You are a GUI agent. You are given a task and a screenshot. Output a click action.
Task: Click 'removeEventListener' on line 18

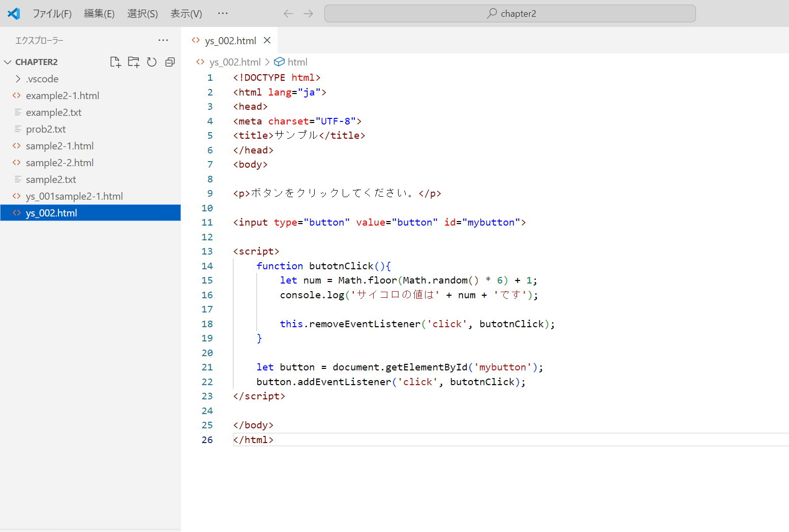[365, 324]
